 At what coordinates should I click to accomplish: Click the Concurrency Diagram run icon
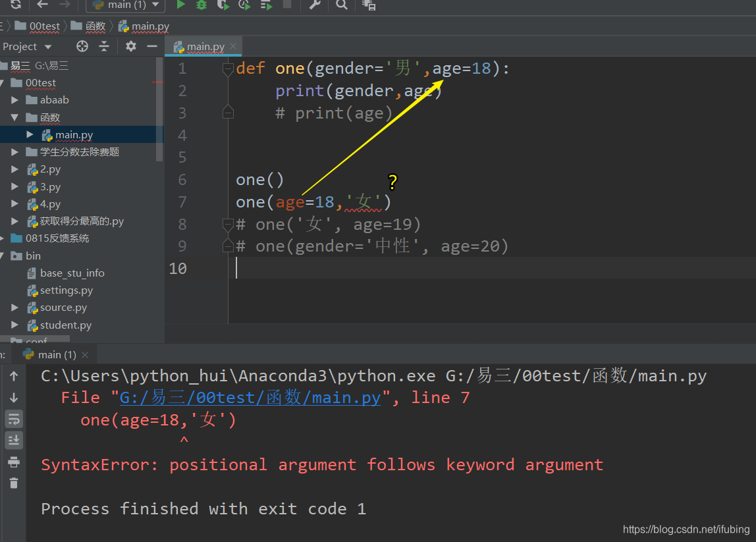point(266,5)
